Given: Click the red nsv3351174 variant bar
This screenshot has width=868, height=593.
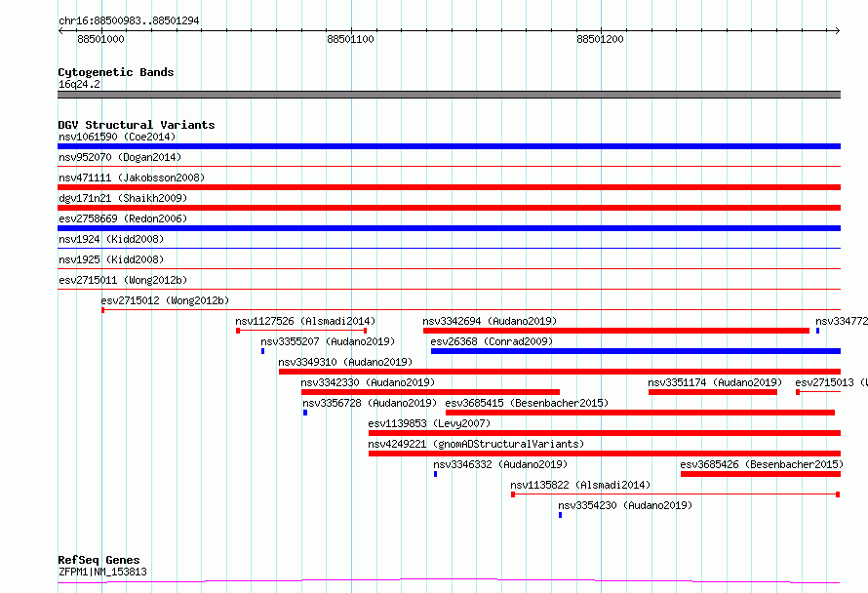Looking at the screenshot, I should [x=713, y=392].
